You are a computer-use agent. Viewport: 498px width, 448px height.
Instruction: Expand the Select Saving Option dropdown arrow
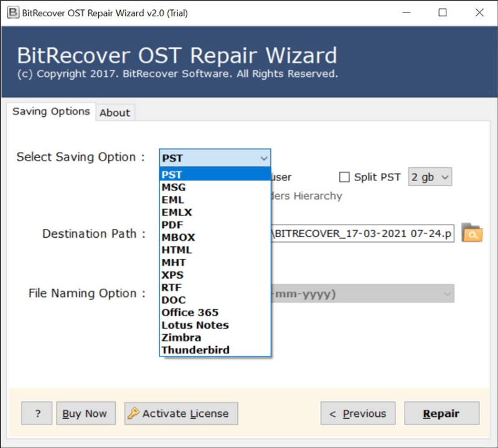coord(263,158)
